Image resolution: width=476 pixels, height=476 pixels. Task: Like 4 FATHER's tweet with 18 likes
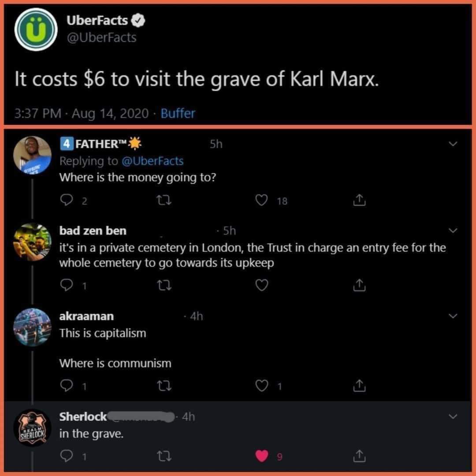pyautogui.click(x=261, y=201)
